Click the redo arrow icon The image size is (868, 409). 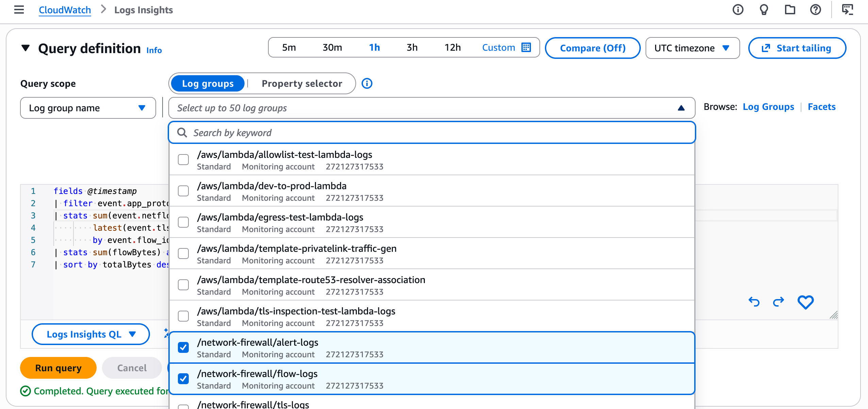pos(779,302)
